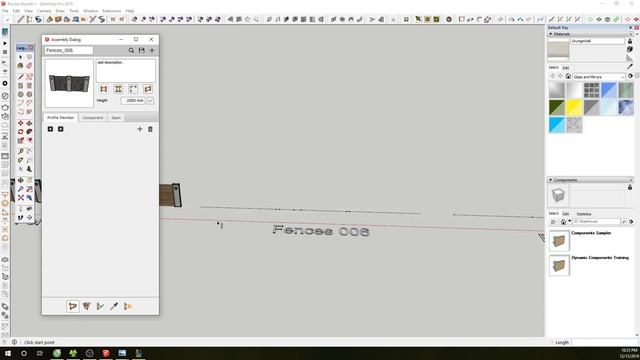Image resolution: width=640 pixels, height=360 pixels.
Task: Select the Eraser tool
Action: pyautogui.click(x=29, y=66)
